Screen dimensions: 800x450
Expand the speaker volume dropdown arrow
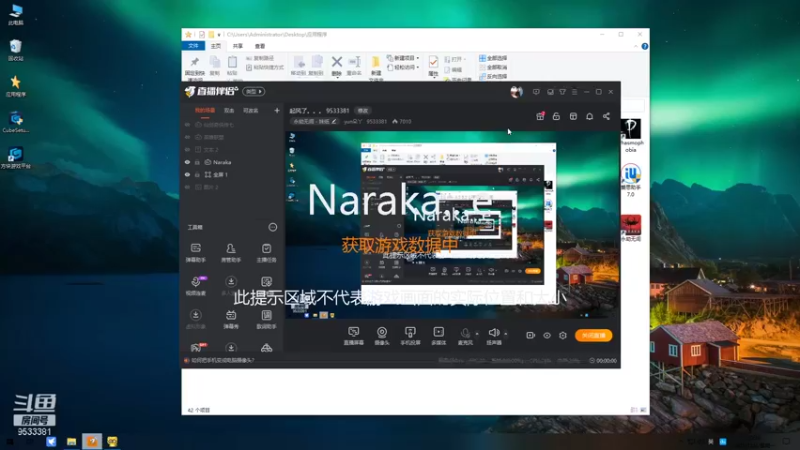click(x=506, y=334)
